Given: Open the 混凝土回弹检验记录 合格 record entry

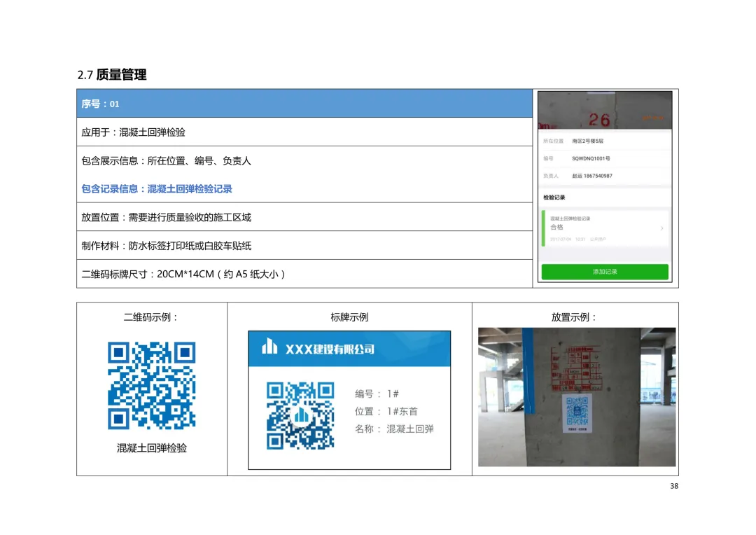Looking at the screenshot, I should 605,229.
